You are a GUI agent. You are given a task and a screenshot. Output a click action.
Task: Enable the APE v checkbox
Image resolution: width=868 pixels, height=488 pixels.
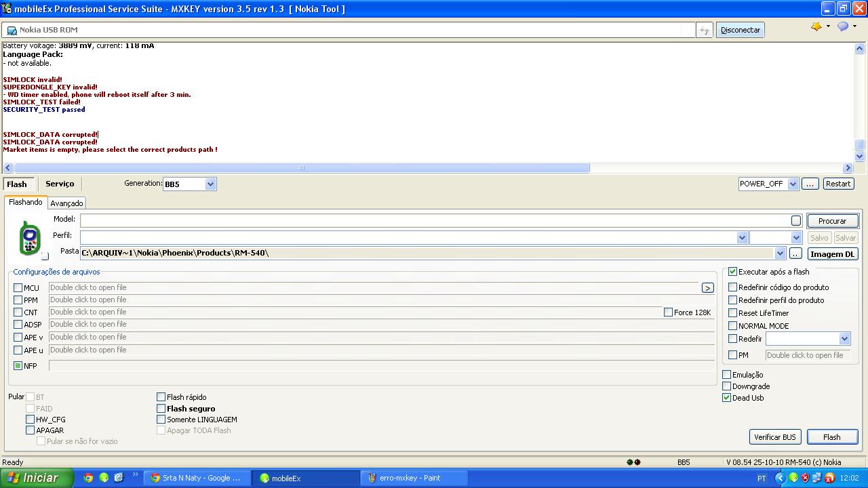[x=18, y=338]
